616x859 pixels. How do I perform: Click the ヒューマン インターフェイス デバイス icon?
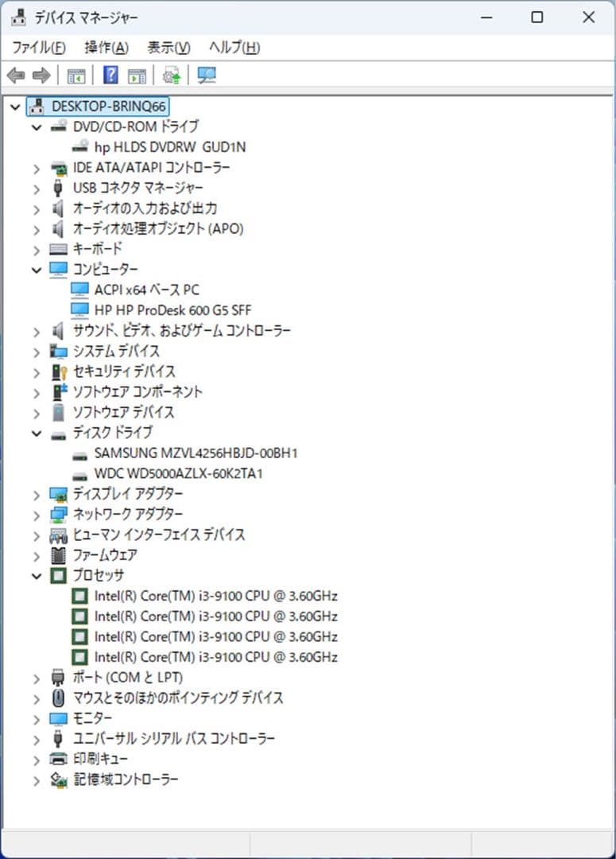tap(59, 534)
